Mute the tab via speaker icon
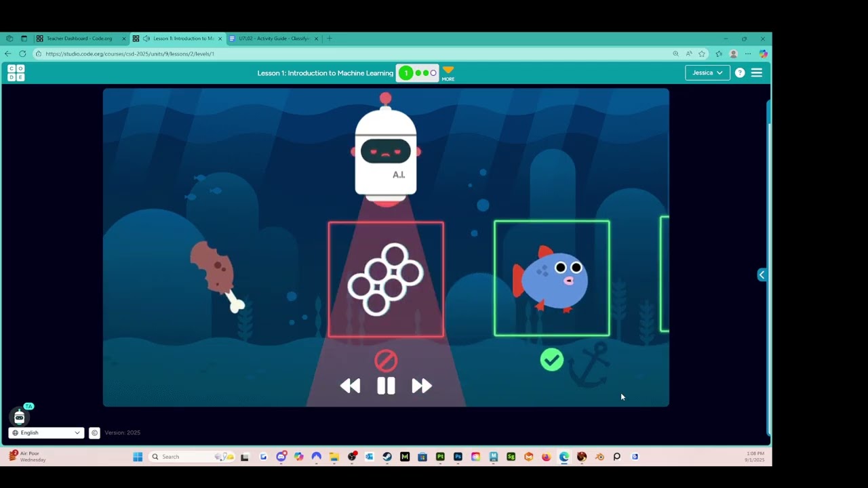This screenshot has height=488, width=868. [146, 39]
